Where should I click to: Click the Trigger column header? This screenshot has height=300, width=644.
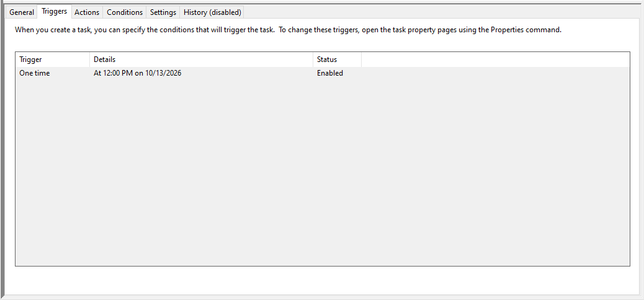[x=53, y=60]
